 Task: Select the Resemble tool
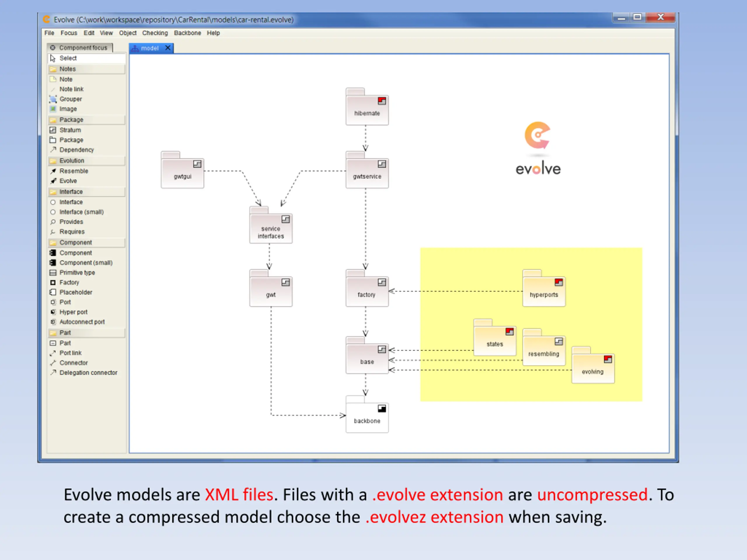tap(73, 171)
